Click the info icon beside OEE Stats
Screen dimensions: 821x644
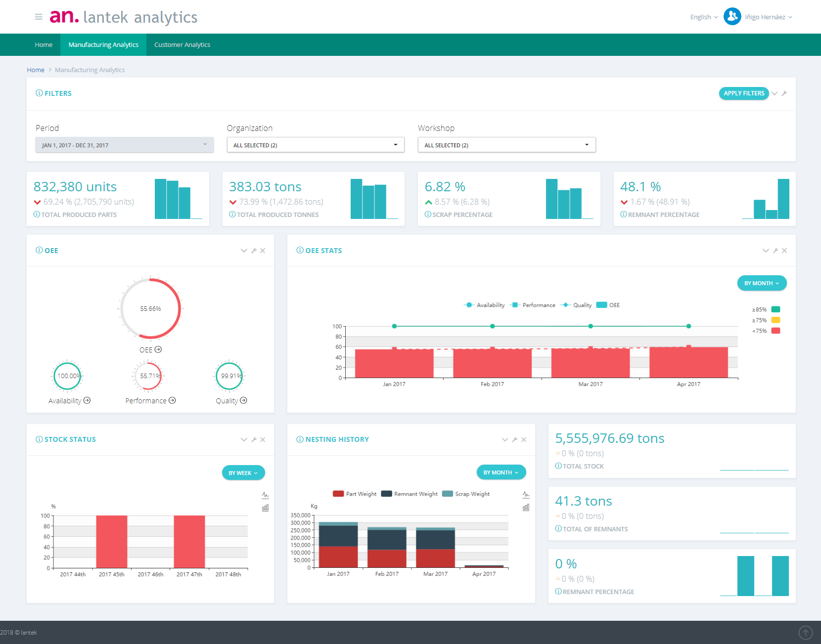coord(300,250)
